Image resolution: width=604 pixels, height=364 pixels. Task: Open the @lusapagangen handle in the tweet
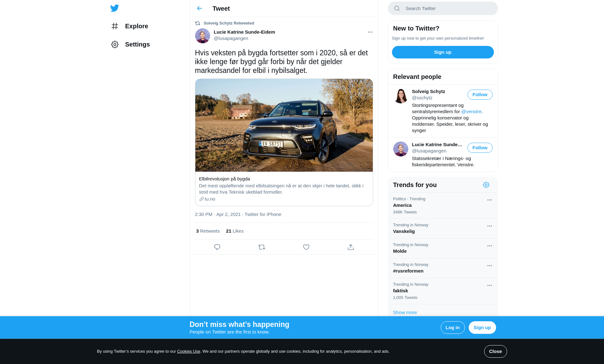[x=231, y=38]
